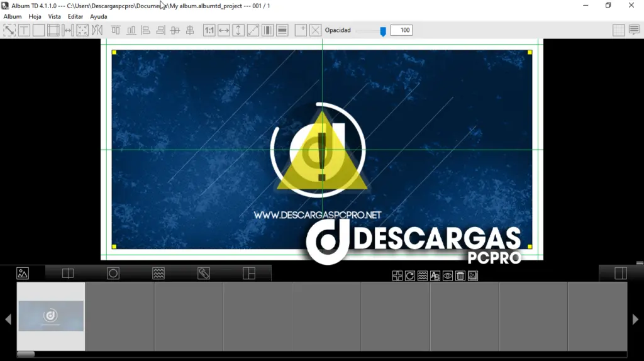Open the Editar menu
Viewport: 644px width, 361px height.
pyautogui.click(x=75, y=16)
